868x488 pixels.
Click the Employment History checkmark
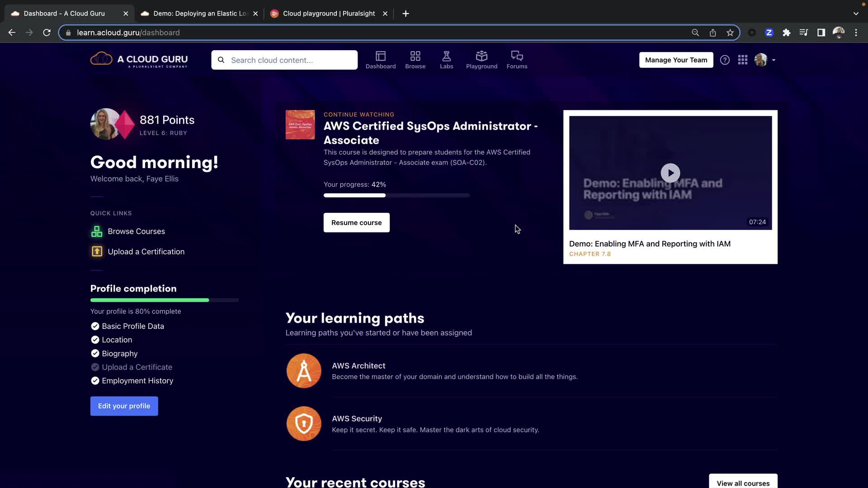coord(95,381)
